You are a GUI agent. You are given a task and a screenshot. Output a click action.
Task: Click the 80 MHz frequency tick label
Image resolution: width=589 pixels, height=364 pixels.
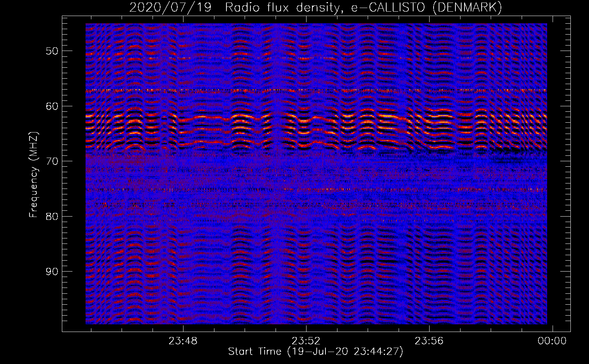(52, 217)
